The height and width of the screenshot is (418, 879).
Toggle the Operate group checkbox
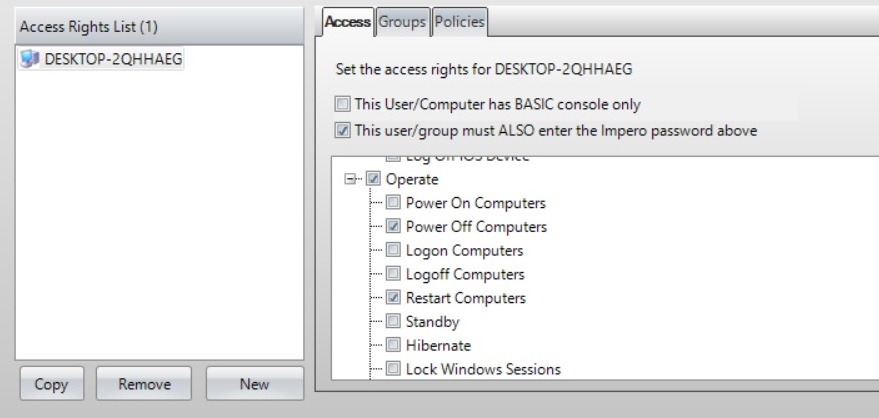click(x=373, y=180)
